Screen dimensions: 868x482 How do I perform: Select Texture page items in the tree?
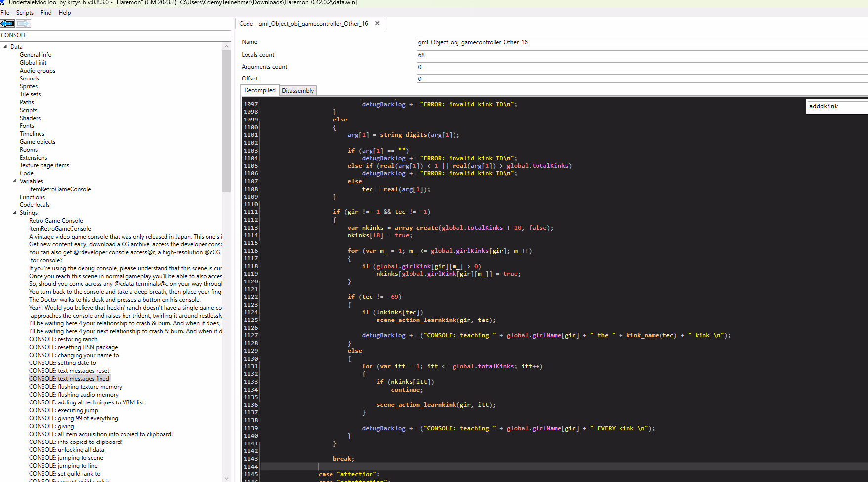[x=44, y=165]
